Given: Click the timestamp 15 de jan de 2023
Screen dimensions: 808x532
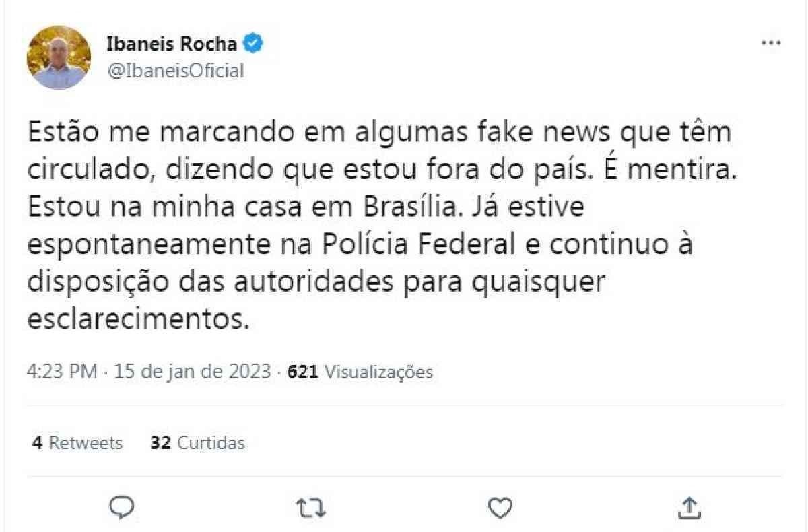Looking at the screenshot, I should (x=193, y=371).
